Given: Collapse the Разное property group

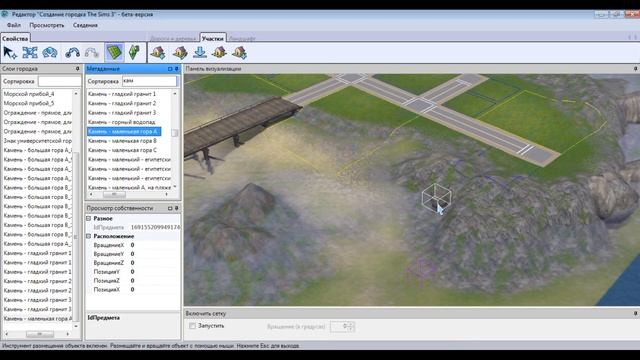Looking at the screenshot, I should 89,218.
